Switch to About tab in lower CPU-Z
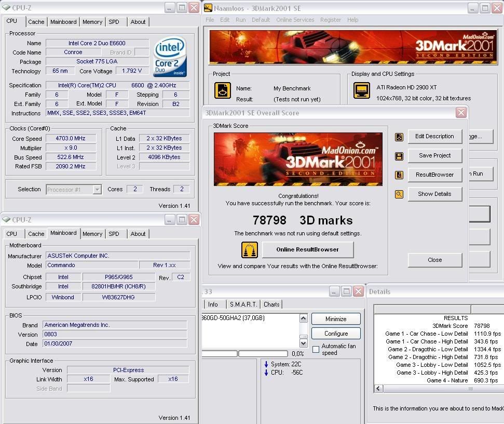 click(x=138, y=234)
